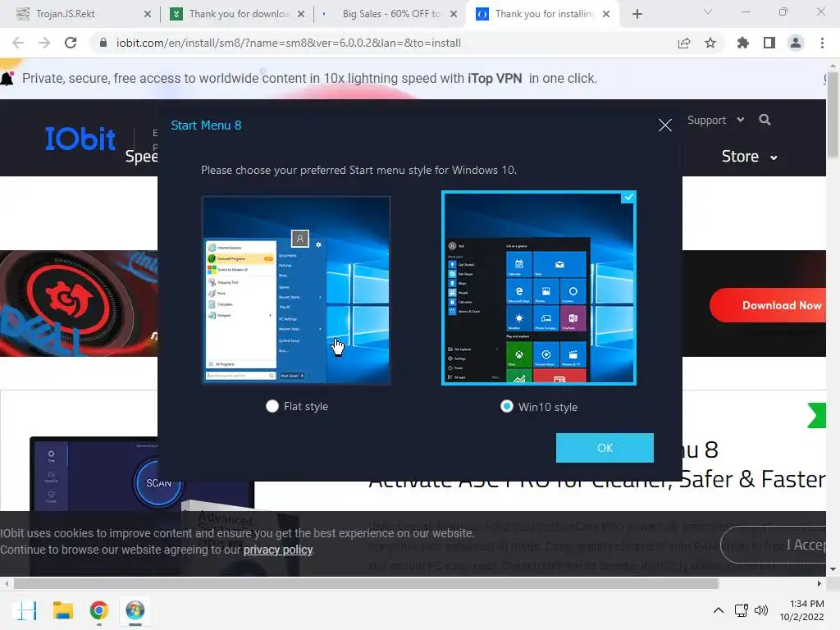Toggle the browser side panel
Screen dimensions: 840x630
769,43
